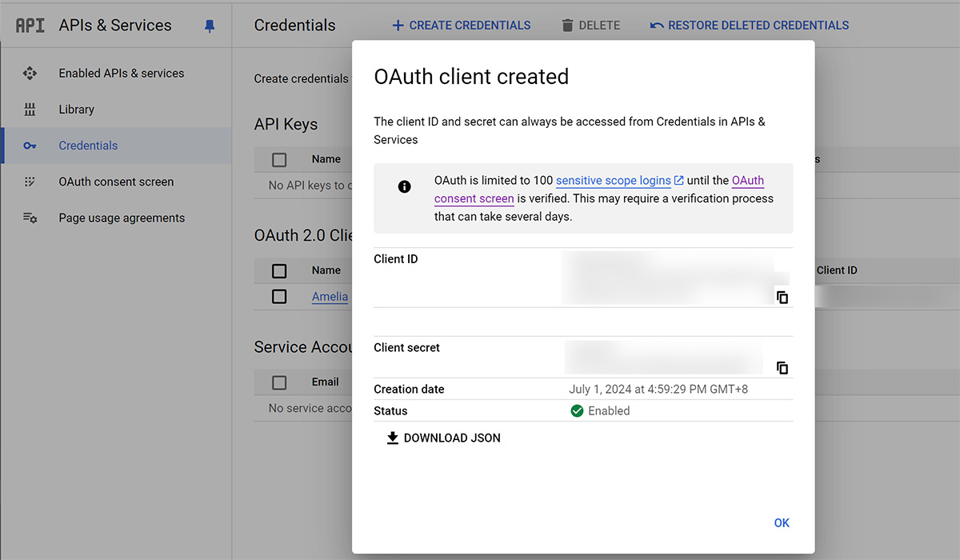960x560 pixels.
Task: Open the sensitive scope logins link
Action: (x=613, y=181)
